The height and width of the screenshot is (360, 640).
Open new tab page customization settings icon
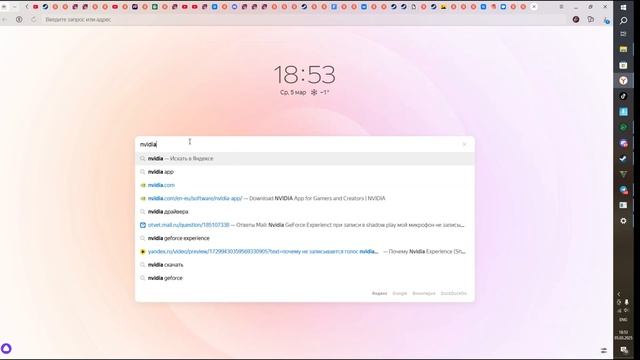click(604, 350)
